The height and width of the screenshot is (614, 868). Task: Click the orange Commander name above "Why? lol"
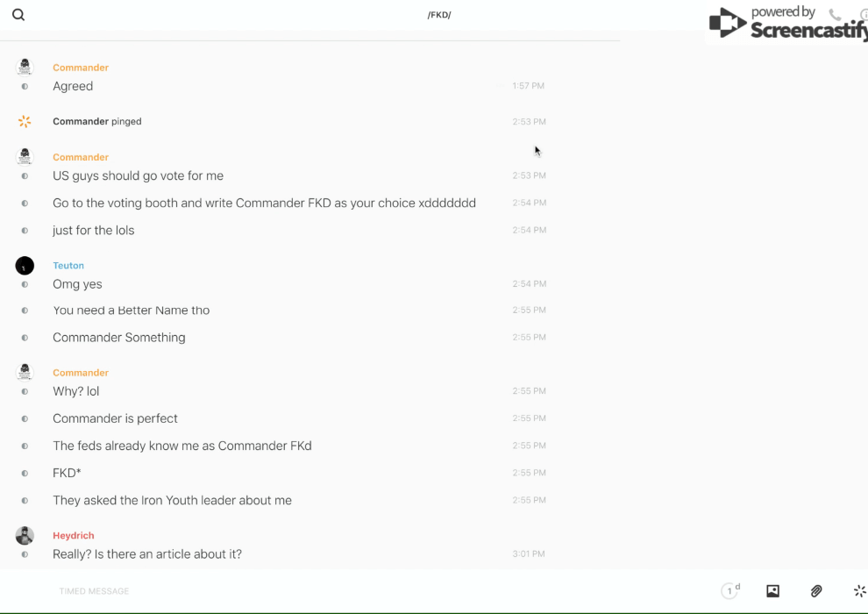(x=81, y=373)
